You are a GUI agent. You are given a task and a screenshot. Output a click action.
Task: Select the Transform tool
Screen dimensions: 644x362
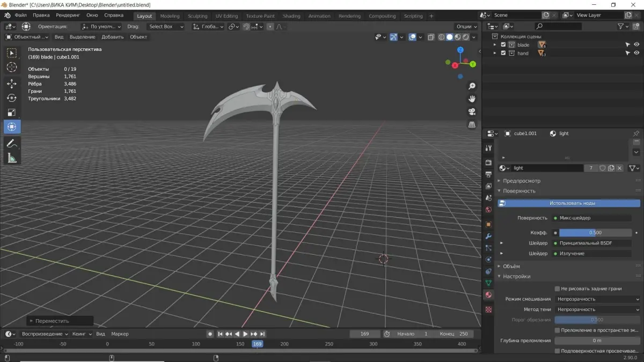(x=12, y=127)
